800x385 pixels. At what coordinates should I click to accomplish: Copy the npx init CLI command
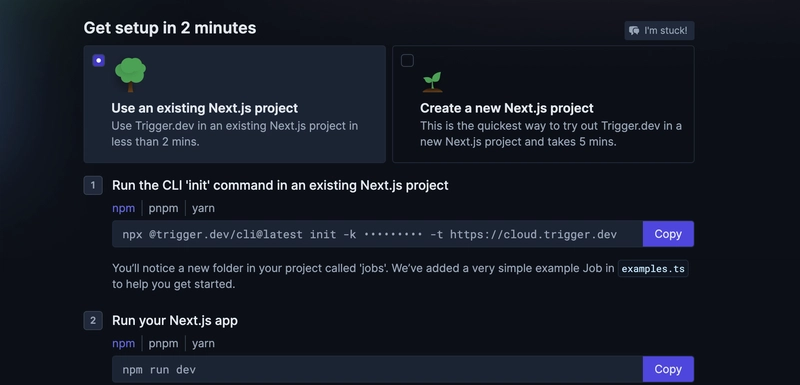(668, 234)
